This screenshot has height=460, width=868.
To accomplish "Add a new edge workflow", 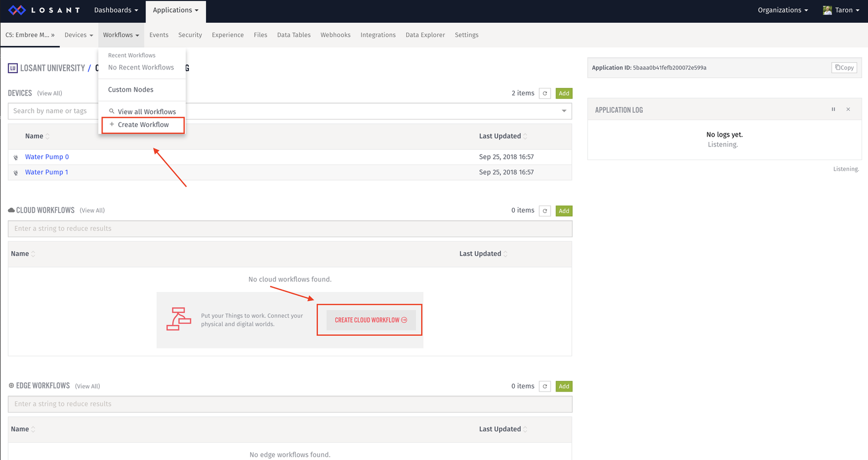I will pos(564,386).
